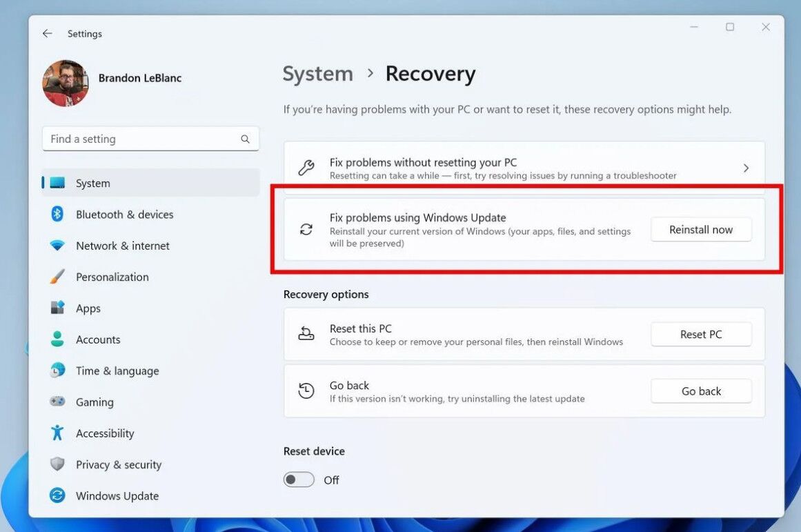Toggle the Reset device switch

point(299,480)
